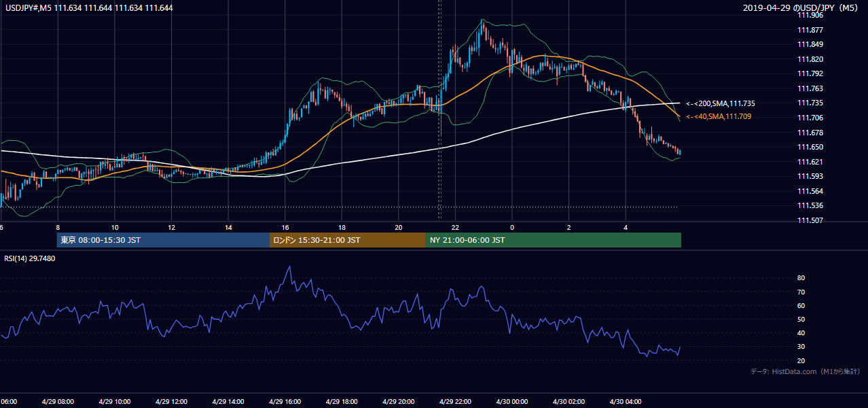Image resolution: width=868 pixels, height=408 pixels.
Task: Click the 4/29 08:00 time label
Action: click(x=58, y=402)
